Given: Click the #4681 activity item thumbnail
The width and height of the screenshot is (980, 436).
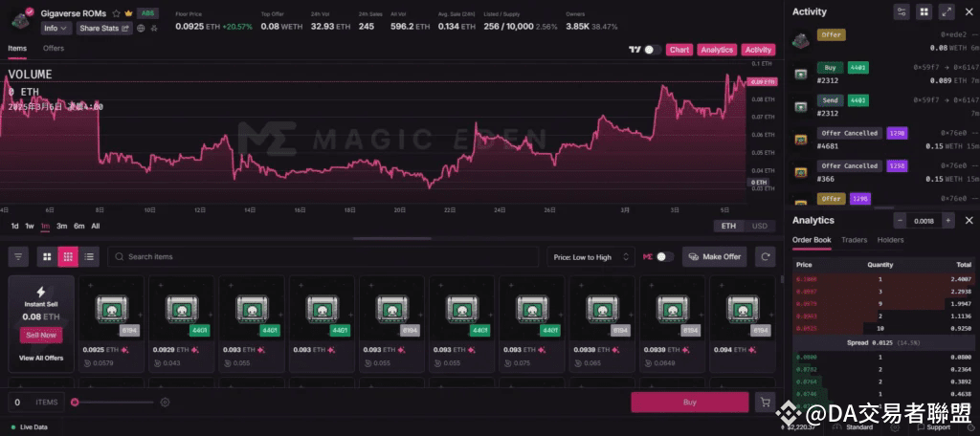Looking at the screenshot, I should coord(800,140).
